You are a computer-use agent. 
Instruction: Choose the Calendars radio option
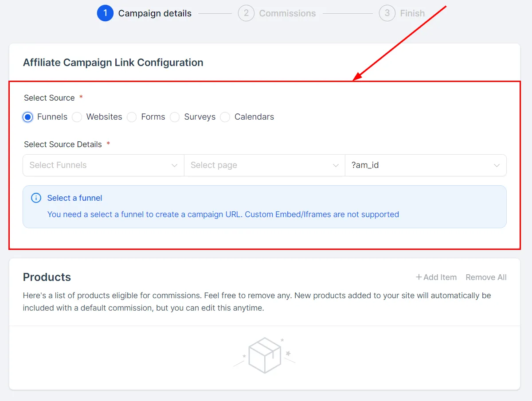225,117
